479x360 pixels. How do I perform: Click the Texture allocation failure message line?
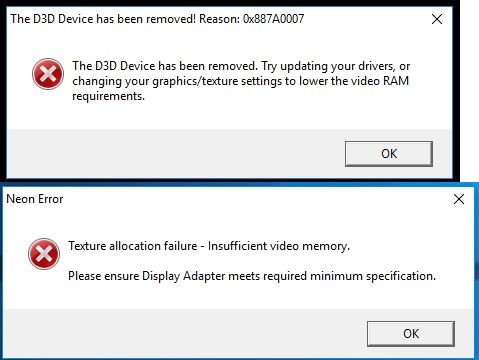click(x=209, y=246)
